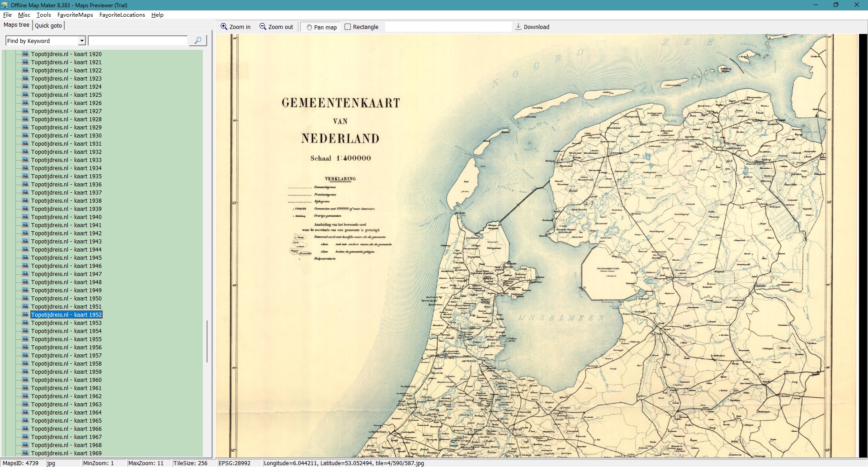The width and height of the screenshot is (868, 467).
Task: Select Topotijdreis.nl - kaart 1945 map entry
Action: point(66,257)
